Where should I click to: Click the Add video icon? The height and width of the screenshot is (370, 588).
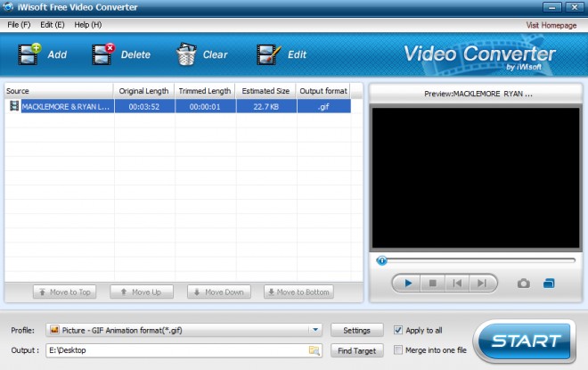[31, 54]
